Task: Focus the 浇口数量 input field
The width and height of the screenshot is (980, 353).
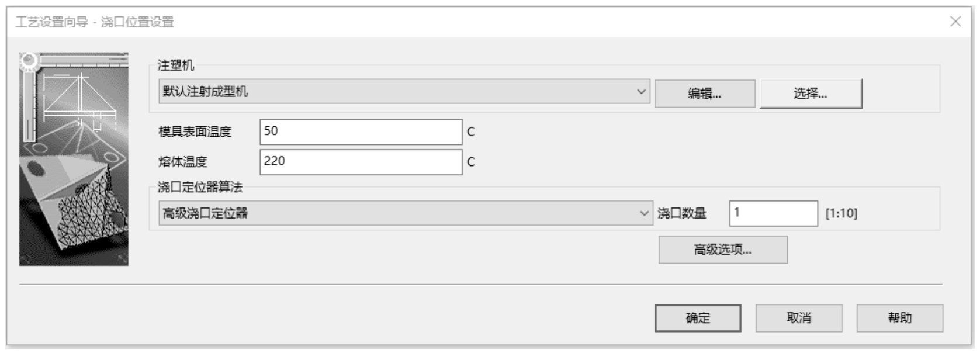Action: (774, 213)
